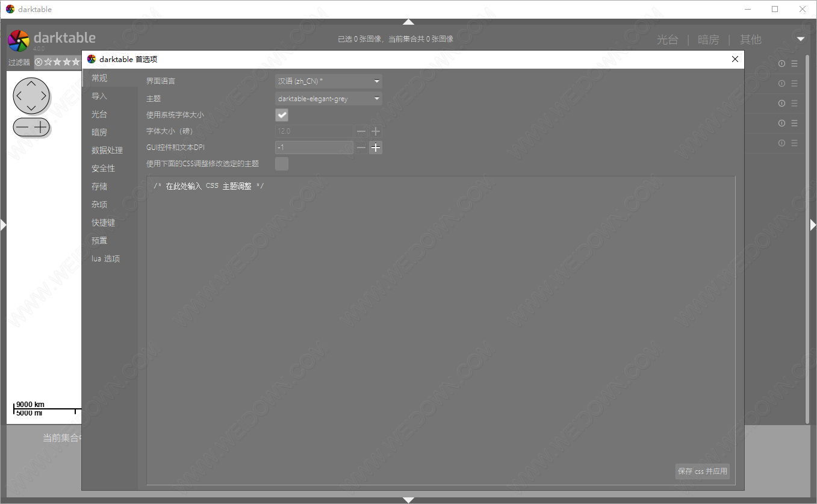
Task: Open fourth module presets menu icon
Action: click(794, 123)
